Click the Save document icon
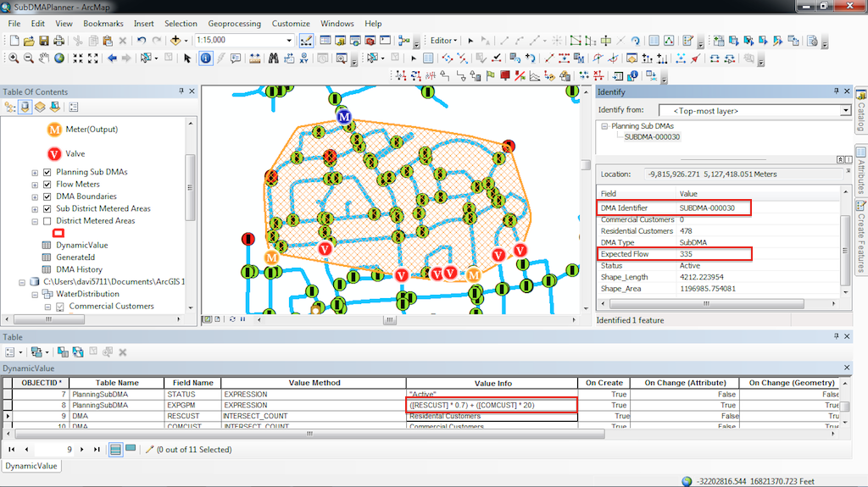 coord(43,40)
